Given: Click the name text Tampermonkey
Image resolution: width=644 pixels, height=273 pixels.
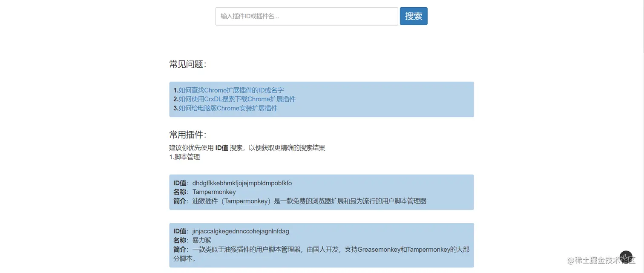Looking at the screenshot, I should (214, 192).
